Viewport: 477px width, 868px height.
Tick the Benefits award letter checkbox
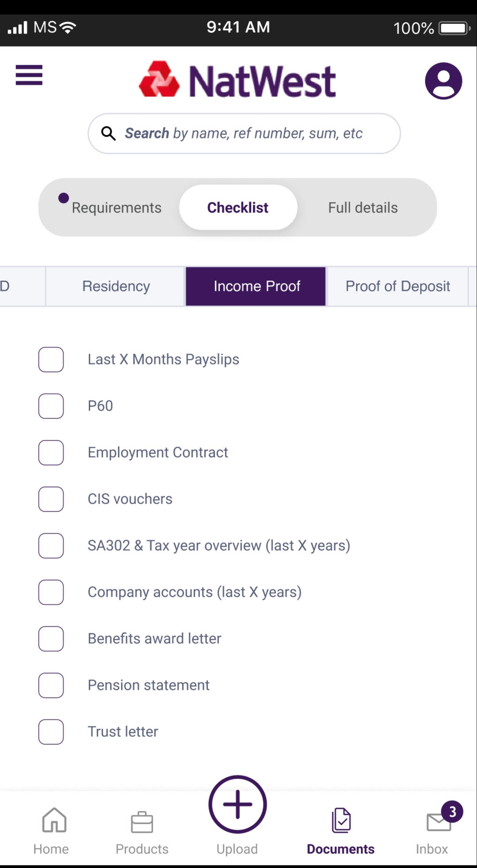click(51, 639)
